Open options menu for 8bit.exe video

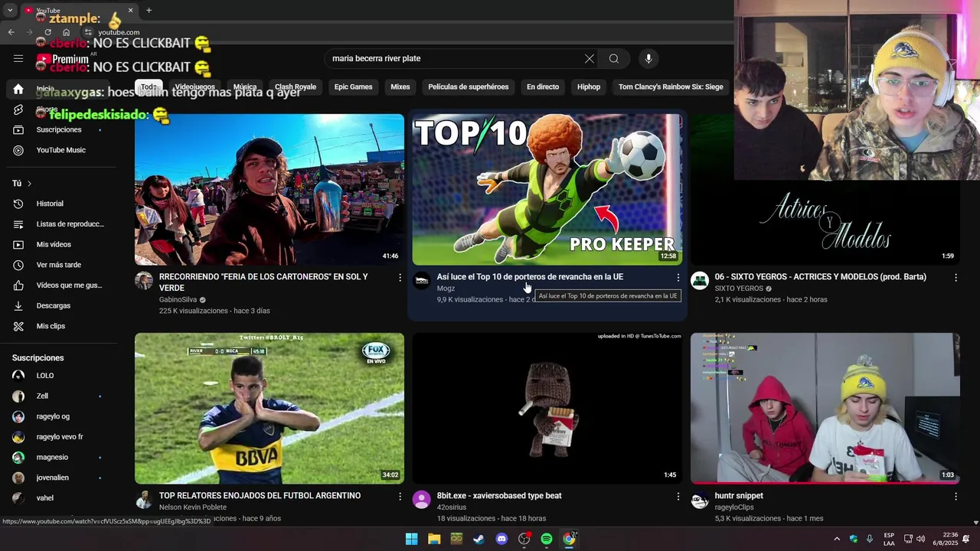pos(678,497)
